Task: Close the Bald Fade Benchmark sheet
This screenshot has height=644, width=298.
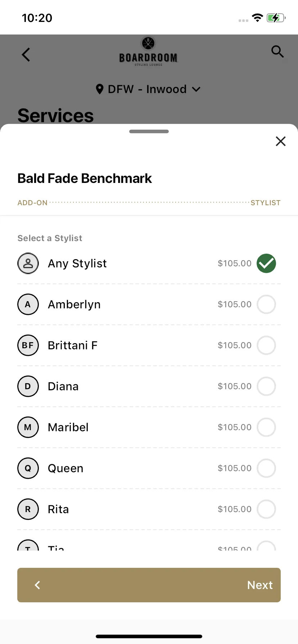Action: tap(281, 141)
